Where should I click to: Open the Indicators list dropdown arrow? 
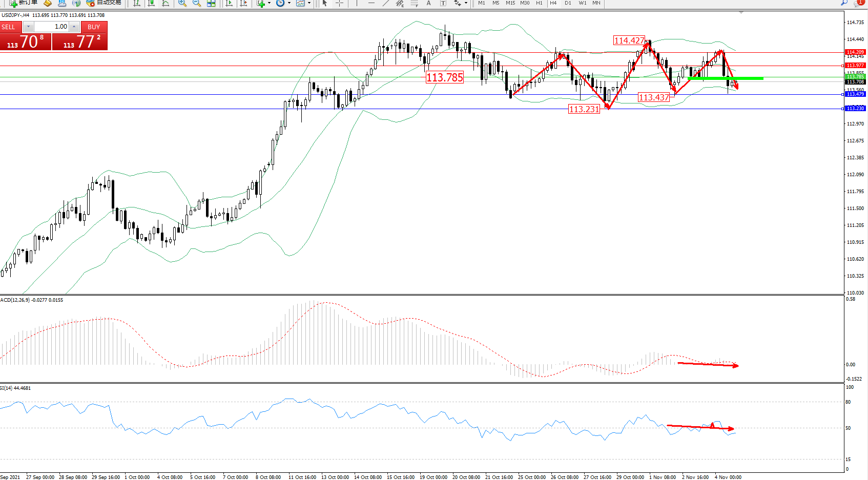269,3
